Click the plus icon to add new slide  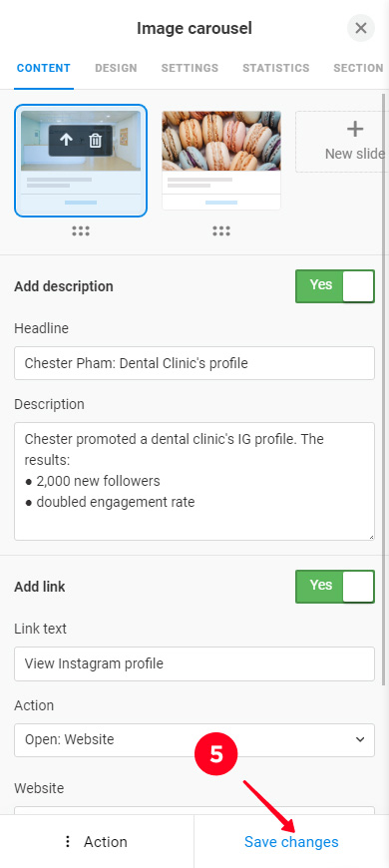pyautogui.click(x=355, y=130)
